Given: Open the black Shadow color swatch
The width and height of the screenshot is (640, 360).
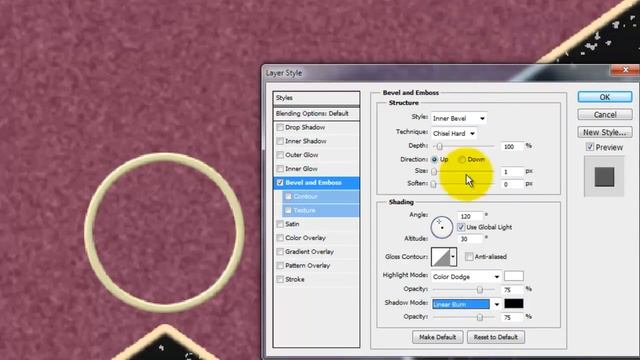Looking at the screenshot, I should [x=514, y=303].
